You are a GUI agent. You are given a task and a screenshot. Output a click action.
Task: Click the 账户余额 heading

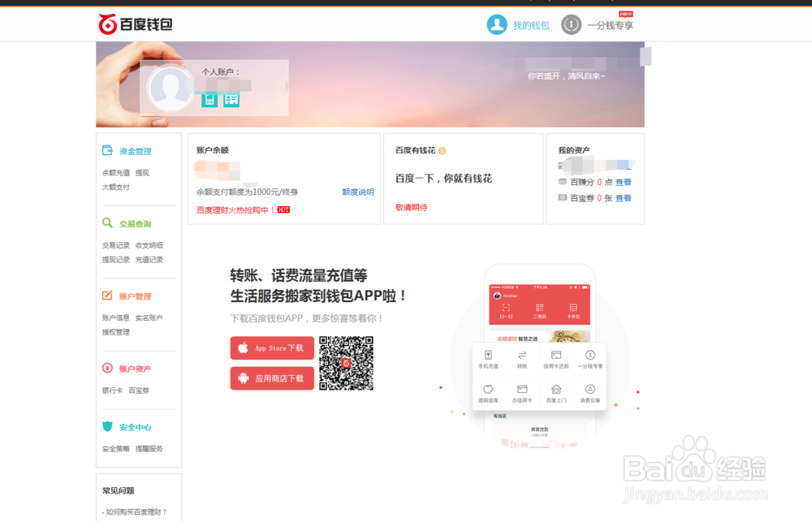point(212,150)
